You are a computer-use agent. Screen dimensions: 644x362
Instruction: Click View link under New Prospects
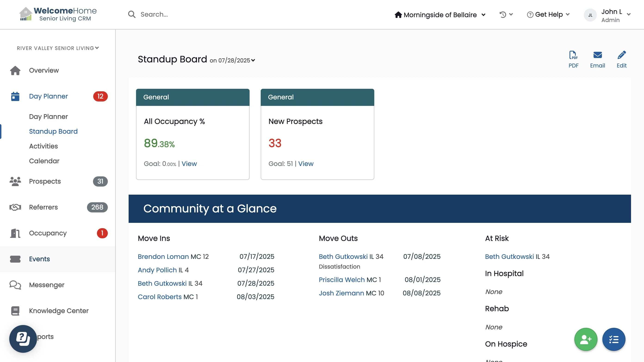(x=306, y=164)
